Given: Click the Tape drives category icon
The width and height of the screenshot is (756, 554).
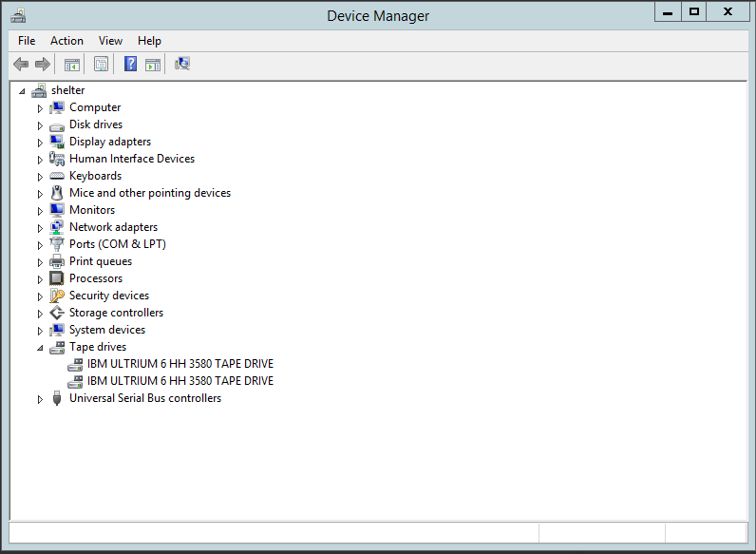Looking at the screenshot, I should pyautogui.click(x=57, y=348).
